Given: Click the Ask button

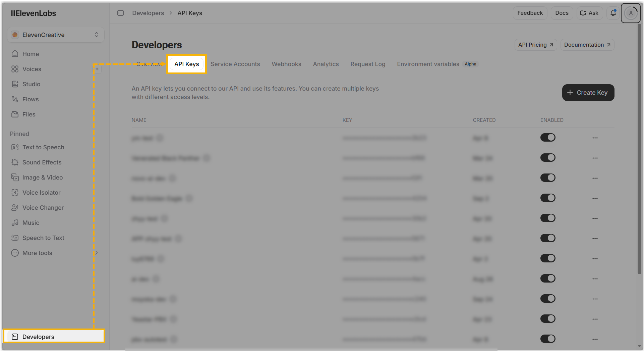Looking at the screenshot, I should click(589, 13).
